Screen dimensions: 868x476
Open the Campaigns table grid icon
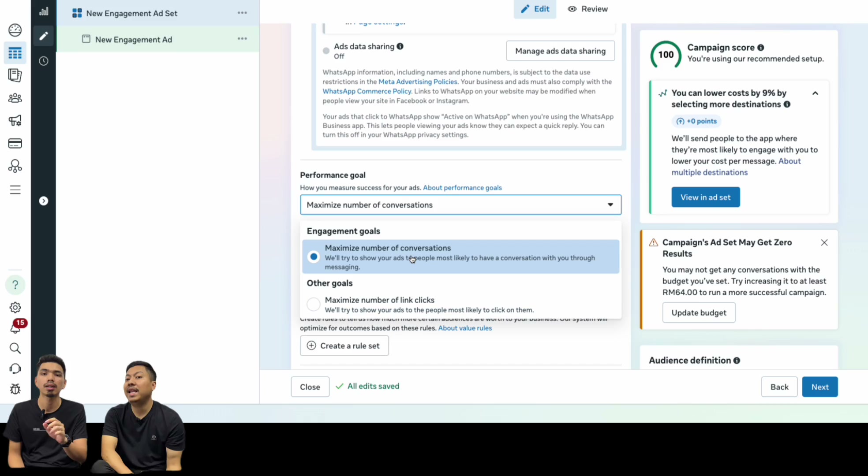[x=15, y=53]
